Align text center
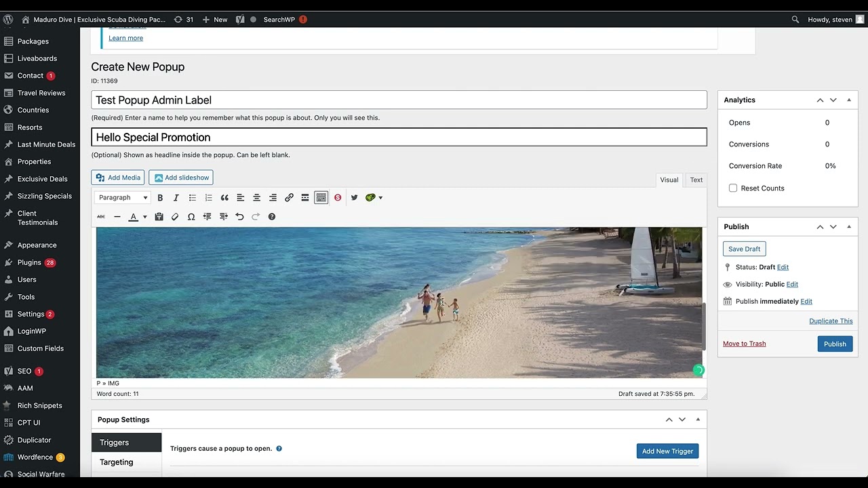Image resolution: width=868 pixels, height=488 pixels. [256, 198]
